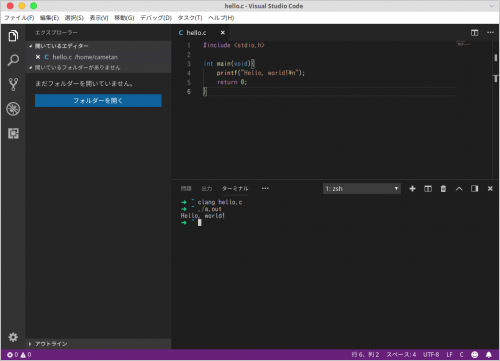The height and width of the screenshot is (361, 500).
Task: Open the 移動(G) menu
Action: click(x=124, y=18)
